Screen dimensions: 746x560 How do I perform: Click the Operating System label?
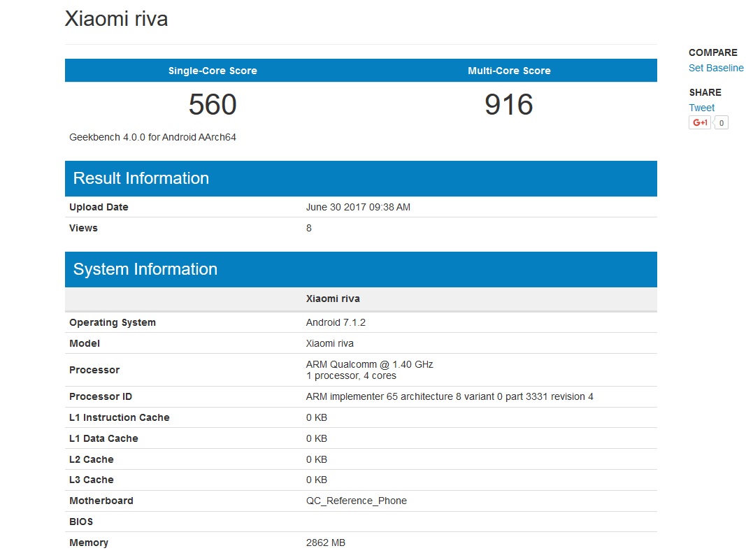113,322
